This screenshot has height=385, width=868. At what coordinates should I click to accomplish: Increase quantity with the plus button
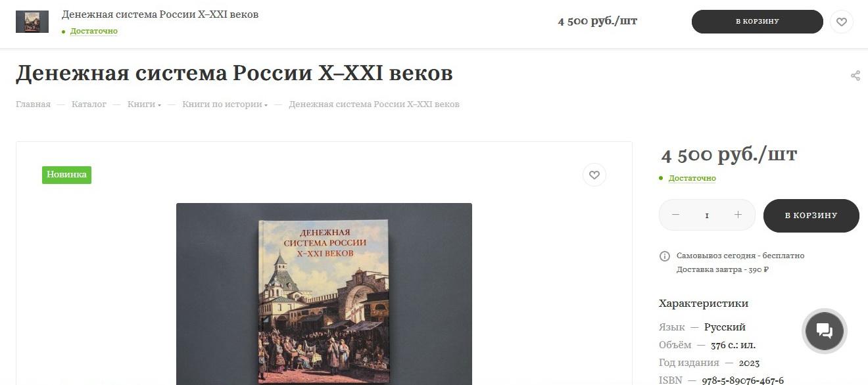pyautogui.click(x=738, y=215)
